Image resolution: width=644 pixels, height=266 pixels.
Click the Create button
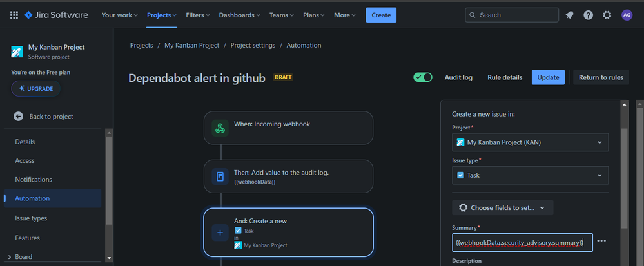pyautogui.click(x=381, y=15)
